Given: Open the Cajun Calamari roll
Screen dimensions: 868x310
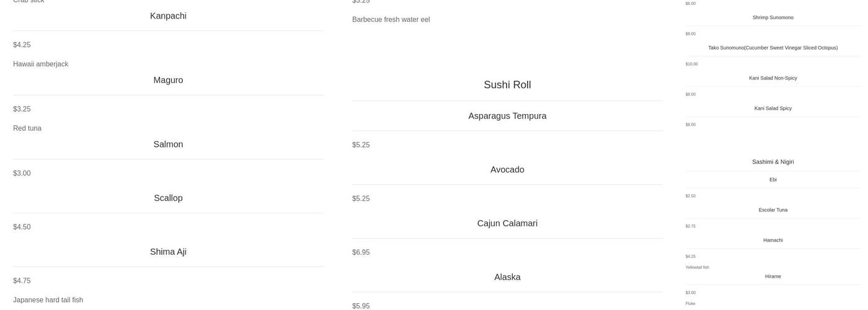Looking at the screenshot, I should click(x=507, y=223).
